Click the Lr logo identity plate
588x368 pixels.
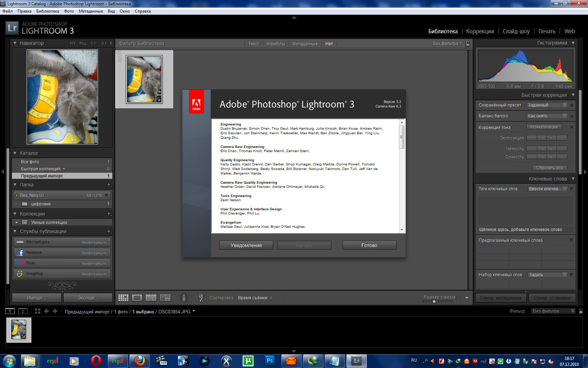click(x=12, y=28)
